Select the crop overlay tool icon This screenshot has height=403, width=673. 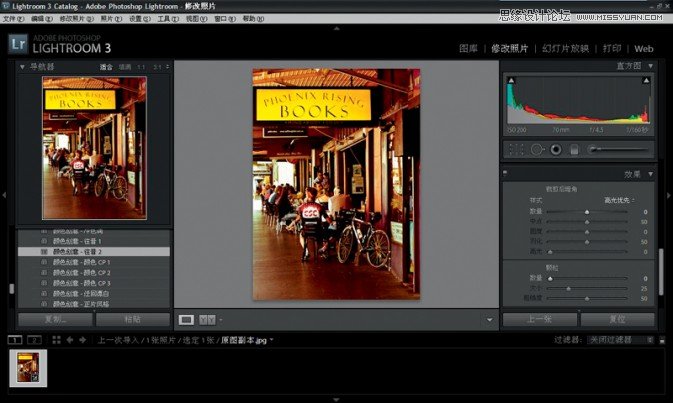click(x=517, y=149)
